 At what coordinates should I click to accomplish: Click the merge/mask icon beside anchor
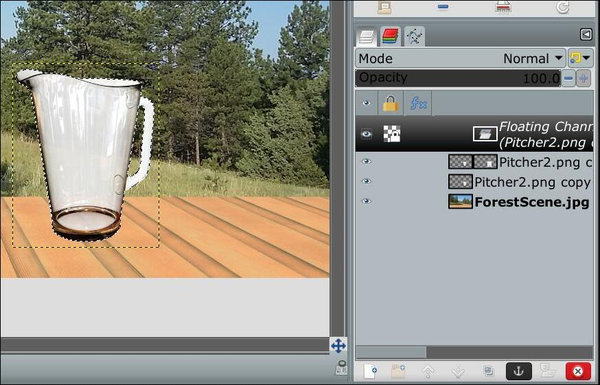[548, 371]
